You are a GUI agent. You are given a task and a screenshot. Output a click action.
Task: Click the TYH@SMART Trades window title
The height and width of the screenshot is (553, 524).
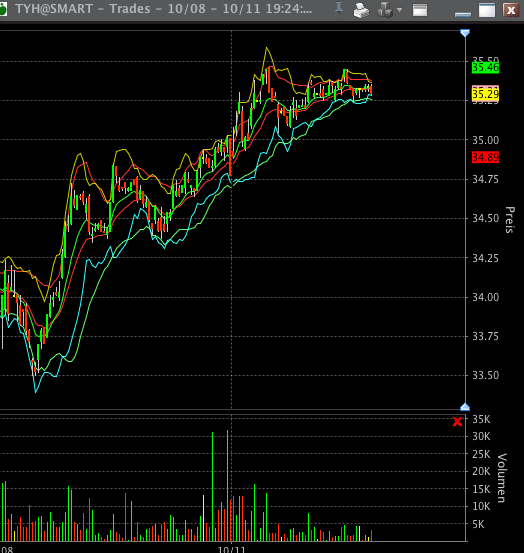point(164,9)
